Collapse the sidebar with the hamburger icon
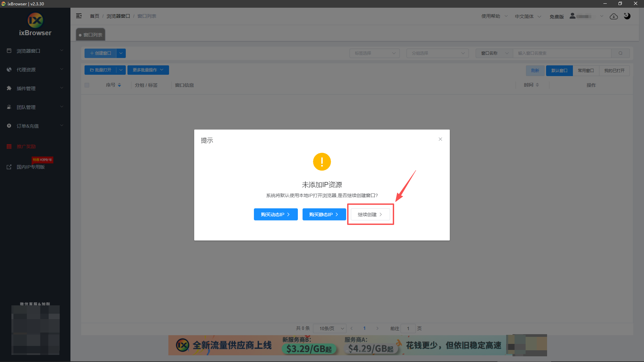The width and height of the screenshot is (644, 362). pos(79,16)
